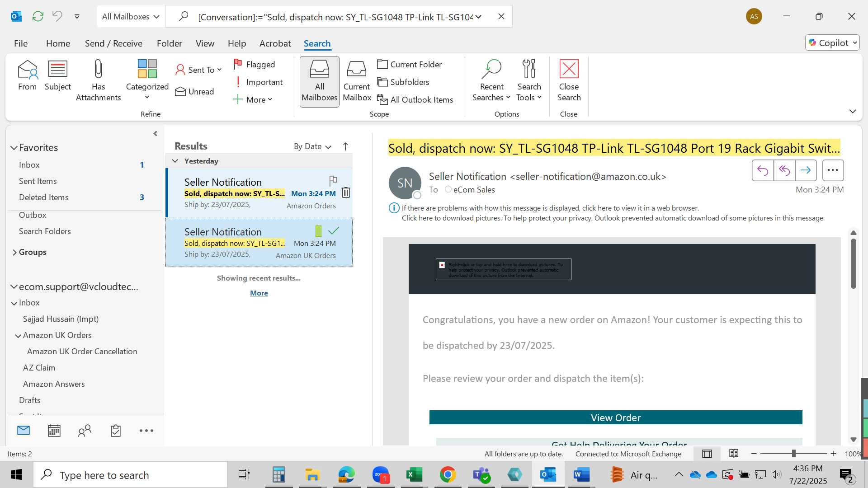
Task: Click the View Order button in email
Action: coord(616,418)
